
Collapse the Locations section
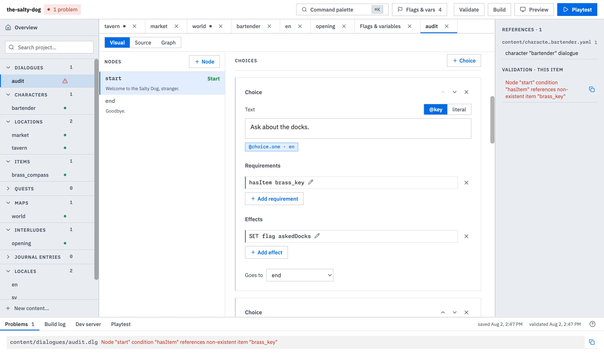click(8, 122)
